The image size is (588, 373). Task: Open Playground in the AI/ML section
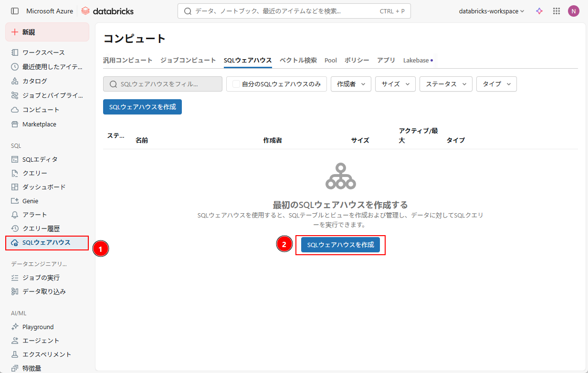coord(38,327)
